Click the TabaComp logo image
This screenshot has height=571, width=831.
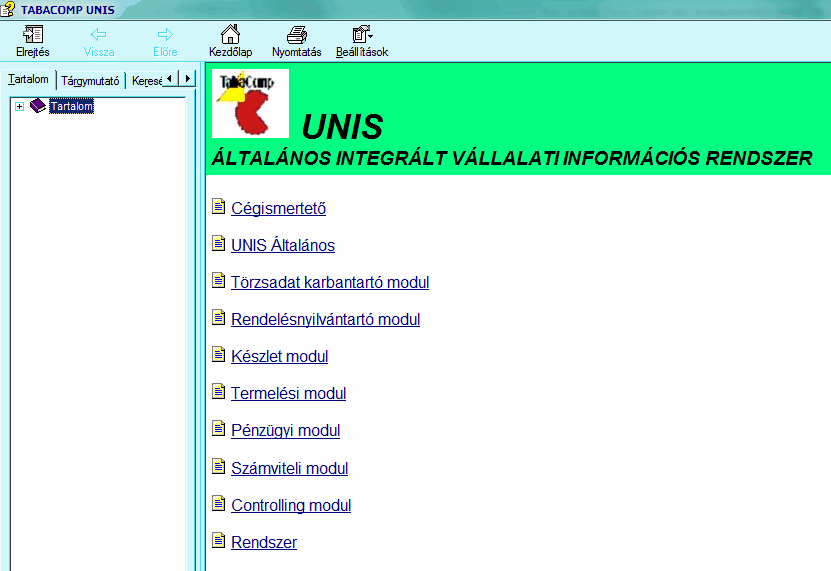[250, 103]
